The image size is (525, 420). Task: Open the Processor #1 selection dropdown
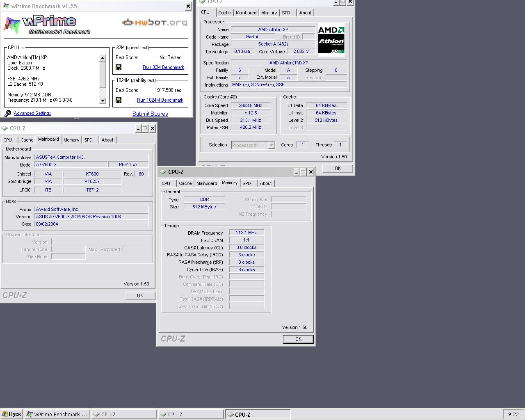click(271, 145)
